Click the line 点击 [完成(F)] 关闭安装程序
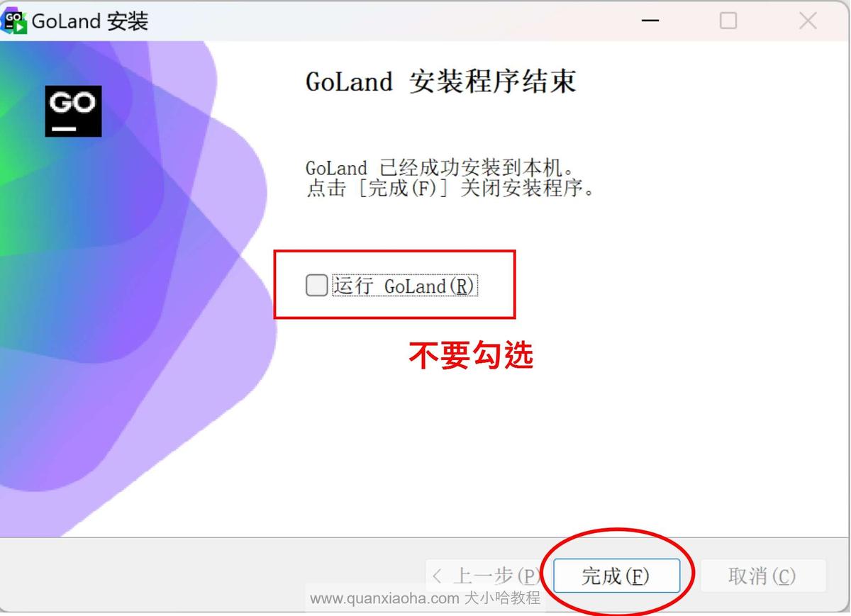851x616 pixels. coord(450,189)
